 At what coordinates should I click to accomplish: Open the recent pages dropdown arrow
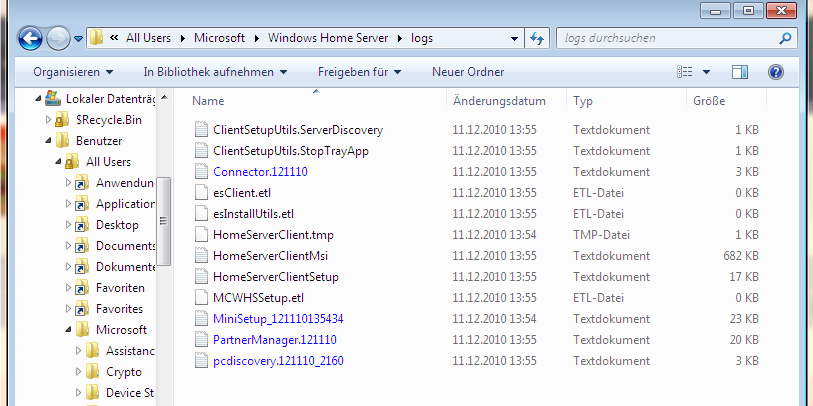coord(78,38)
